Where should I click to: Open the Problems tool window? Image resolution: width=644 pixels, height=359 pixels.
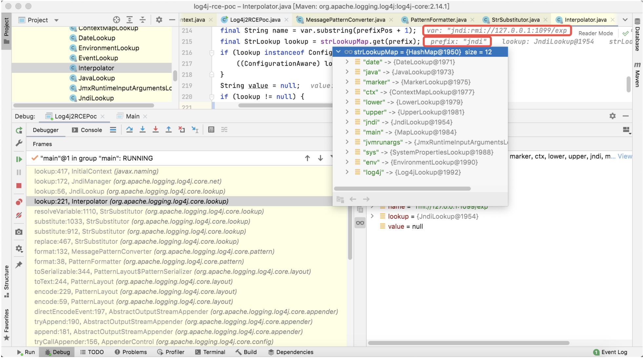(131, 352)
